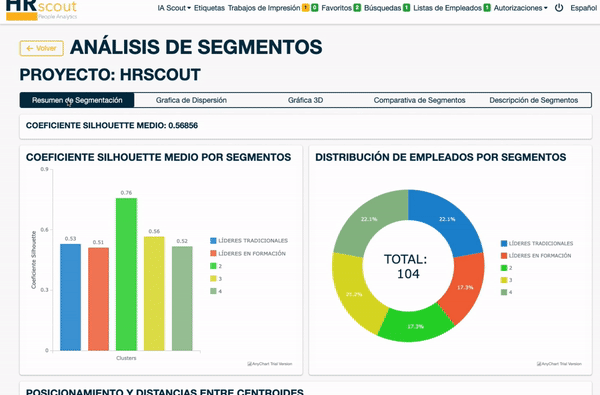Switch to Grafica de Dispersión tab

click(191, 100)
